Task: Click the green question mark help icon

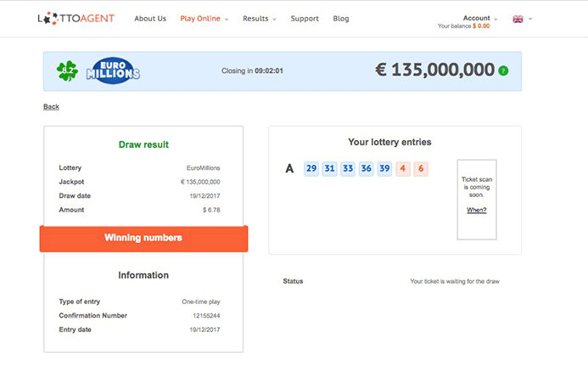Action: coord(503,70)
